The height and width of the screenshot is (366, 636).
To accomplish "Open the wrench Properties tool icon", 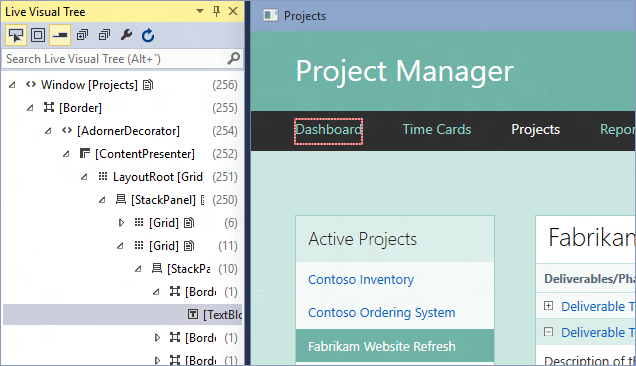I will 126,35.
